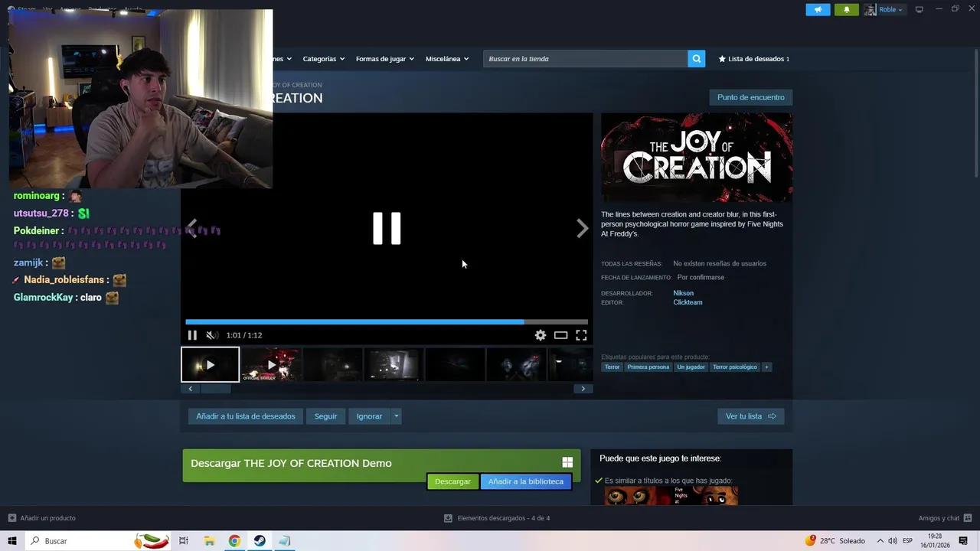Click The Joy of Creation header image
The image size is (980, 551).
coord(697,158)
